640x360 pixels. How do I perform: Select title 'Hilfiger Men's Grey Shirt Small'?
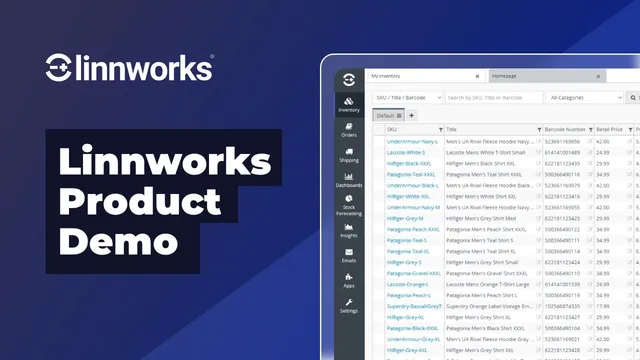[x=482, y=262]
